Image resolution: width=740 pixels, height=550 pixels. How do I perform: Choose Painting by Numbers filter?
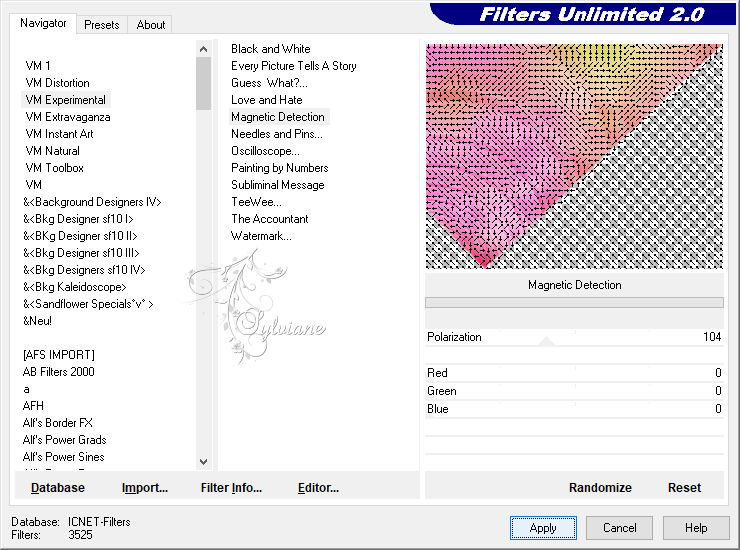[x=279, y=168]
